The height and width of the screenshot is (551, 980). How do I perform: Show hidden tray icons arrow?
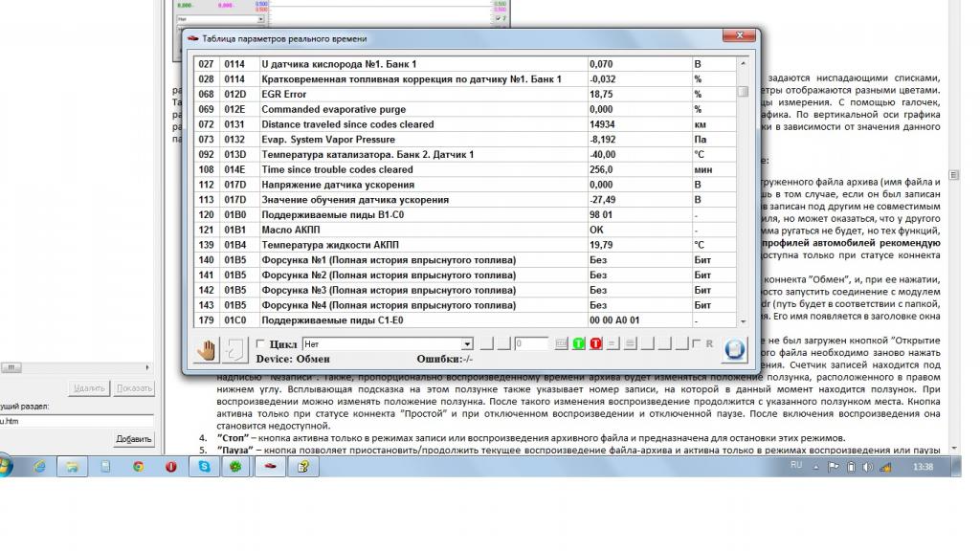pyautogui.click(x=815, y=467)
